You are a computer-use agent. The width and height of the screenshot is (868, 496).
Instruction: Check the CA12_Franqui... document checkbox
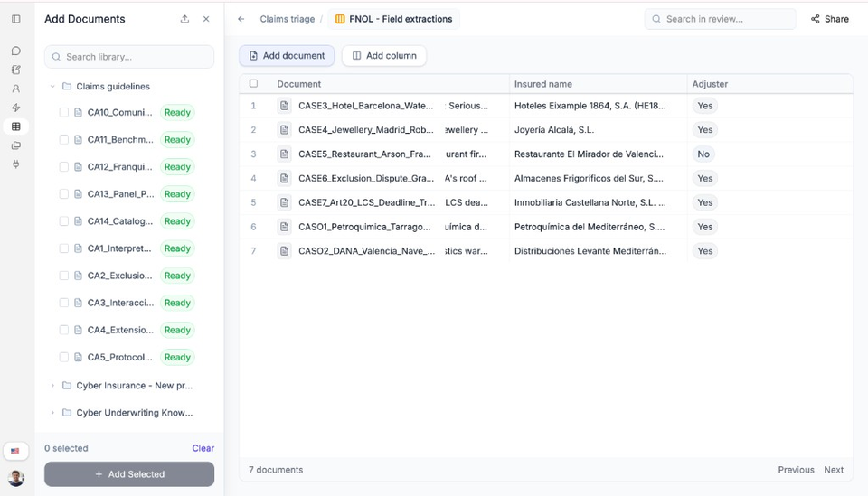[63, 166]
